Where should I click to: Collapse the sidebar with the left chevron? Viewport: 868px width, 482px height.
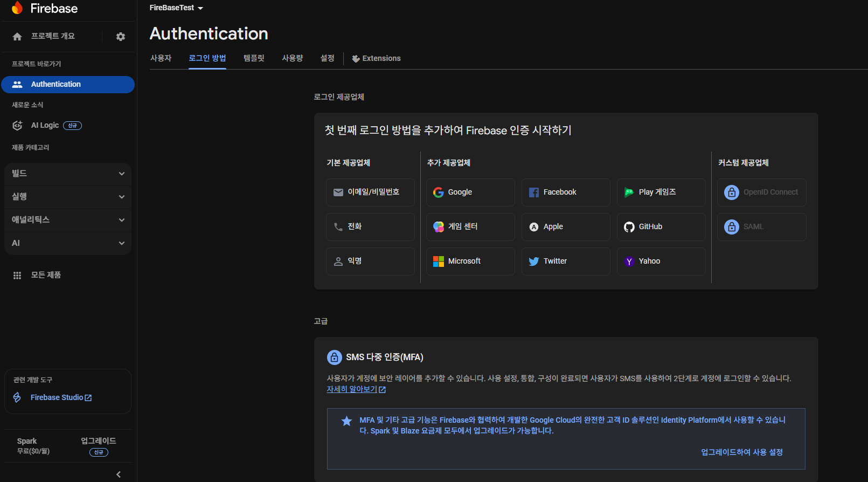coord(119,474)
